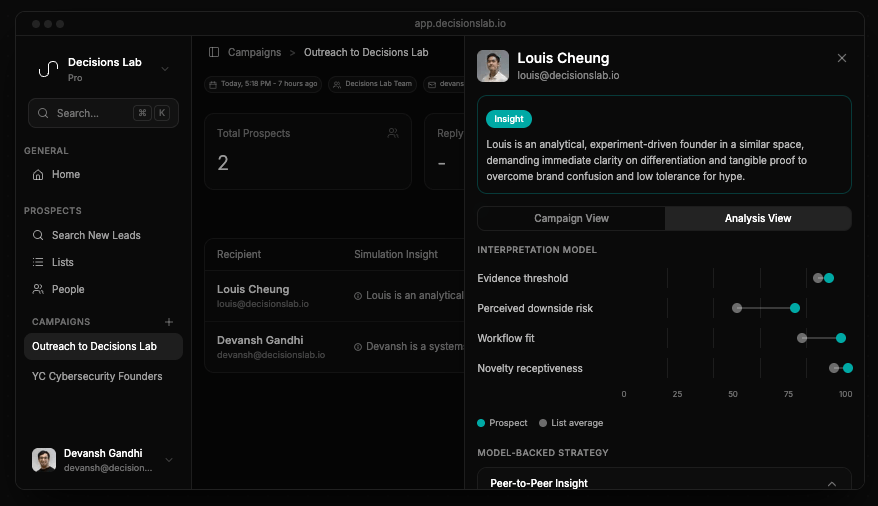Collapse the Peer-to-Peer Insight section
This screenshot has width=878, height=506.
831,484
